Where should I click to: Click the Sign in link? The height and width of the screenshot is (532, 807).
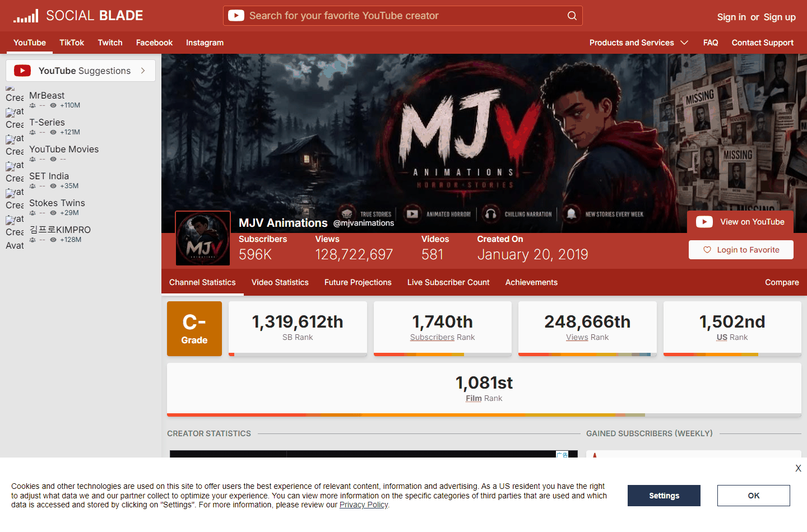pos(731,17)
